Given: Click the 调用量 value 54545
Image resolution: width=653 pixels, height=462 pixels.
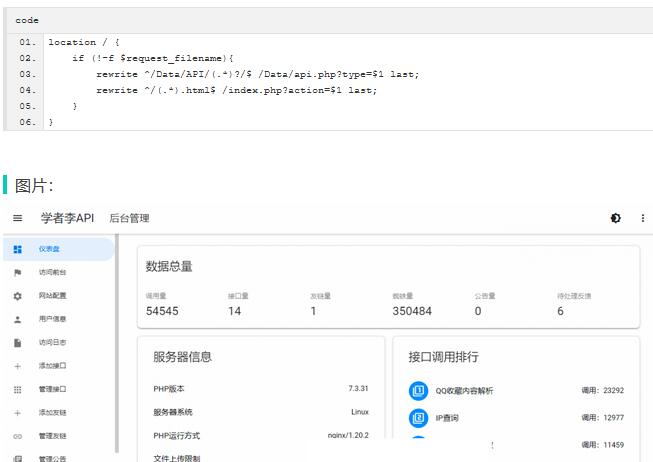Looking at the screenshot, I should [162, 311].
